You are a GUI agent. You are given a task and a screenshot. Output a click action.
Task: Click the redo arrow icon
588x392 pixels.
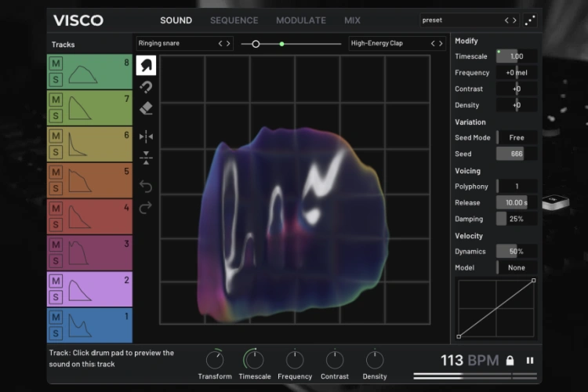click(x=146, y=208)
